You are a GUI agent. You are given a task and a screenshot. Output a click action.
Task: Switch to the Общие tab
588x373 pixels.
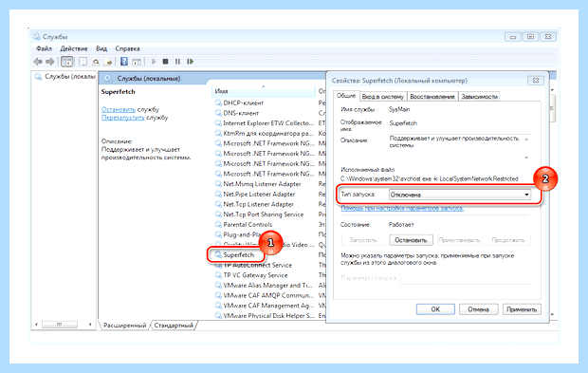[x=346, y=96]
